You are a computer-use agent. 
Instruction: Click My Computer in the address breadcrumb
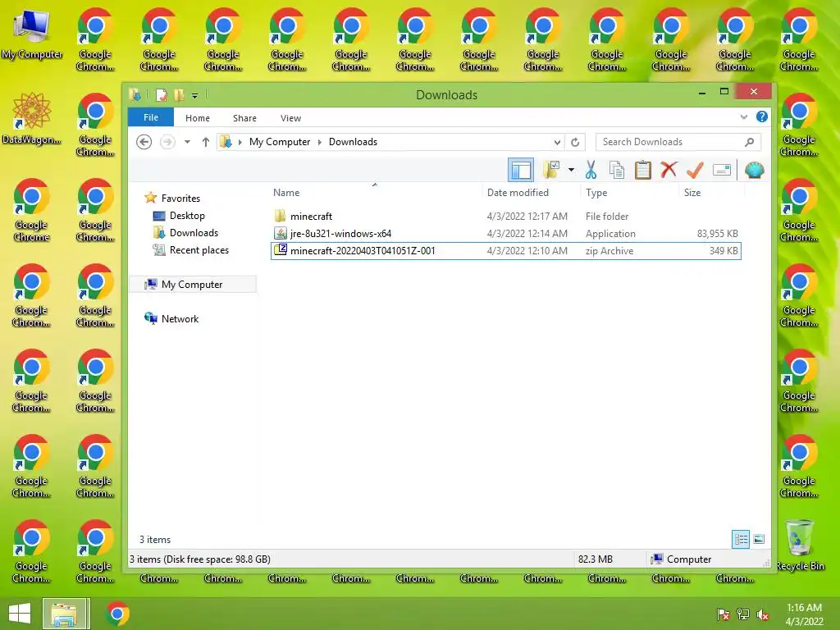pyautogui.click(x=280, y=142)
